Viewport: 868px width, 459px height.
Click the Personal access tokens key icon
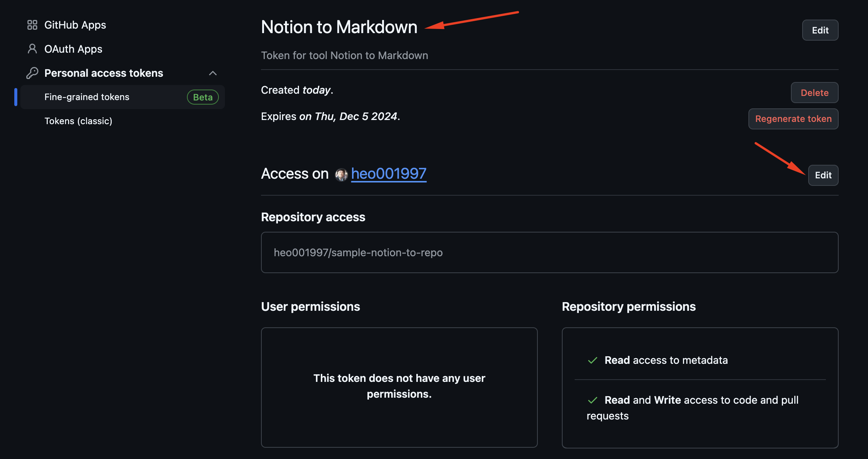(x=32, y=73)
